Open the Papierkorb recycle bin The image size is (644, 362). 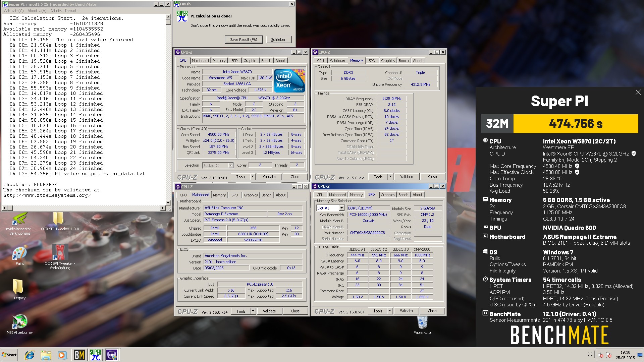click(x=422, y=325)
